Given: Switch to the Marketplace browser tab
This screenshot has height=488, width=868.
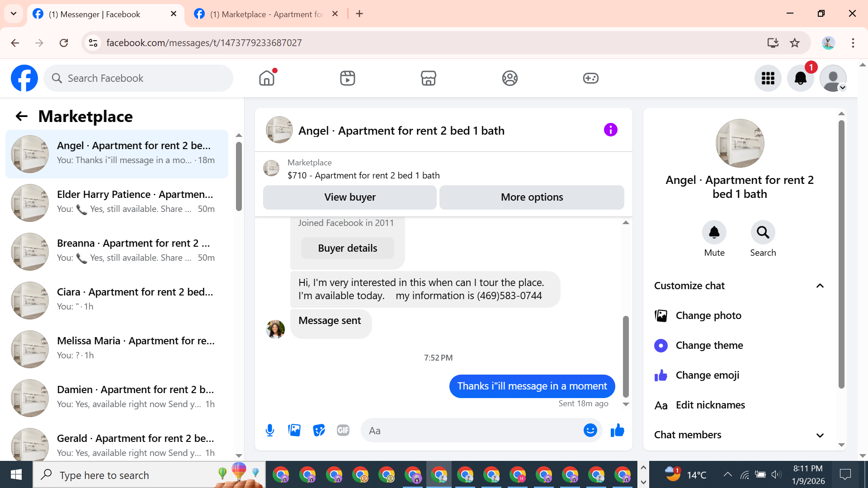Looking at the screenshot, I should coord(267,14).
